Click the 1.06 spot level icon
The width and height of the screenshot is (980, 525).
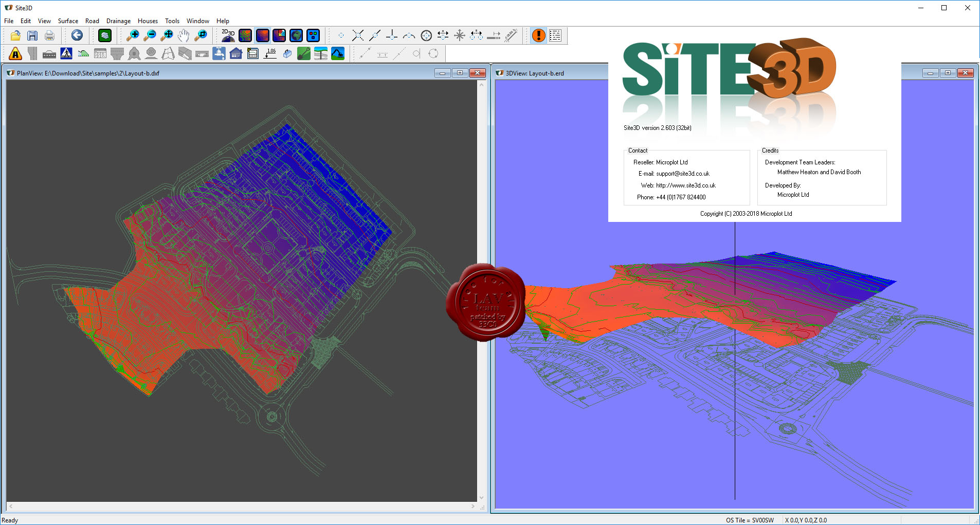tap(270, 53)
